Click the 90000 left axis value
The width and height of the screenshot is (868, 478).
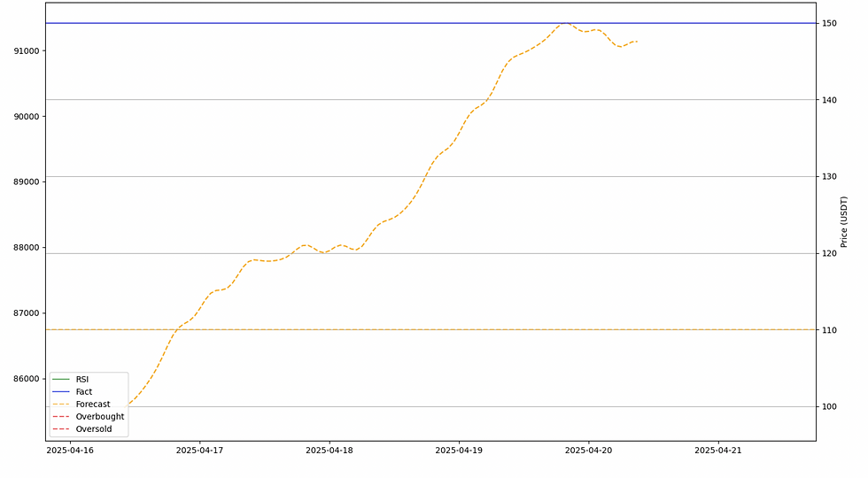click(x=27, y=117)
